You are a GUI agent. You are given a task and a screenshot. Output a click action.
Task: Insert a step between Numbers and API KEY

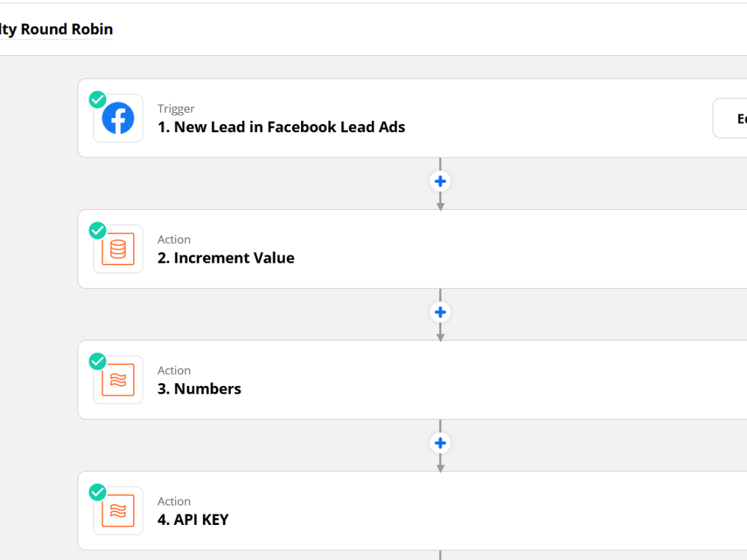[440, 443]
